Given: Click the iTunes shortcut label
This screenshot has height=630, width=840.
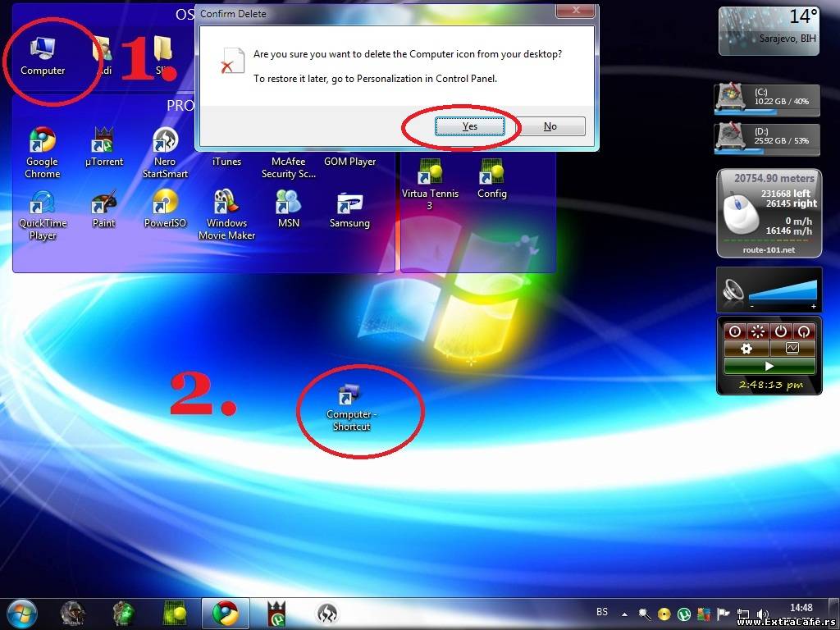Looking at the screenshot, I should click(226, 162).
